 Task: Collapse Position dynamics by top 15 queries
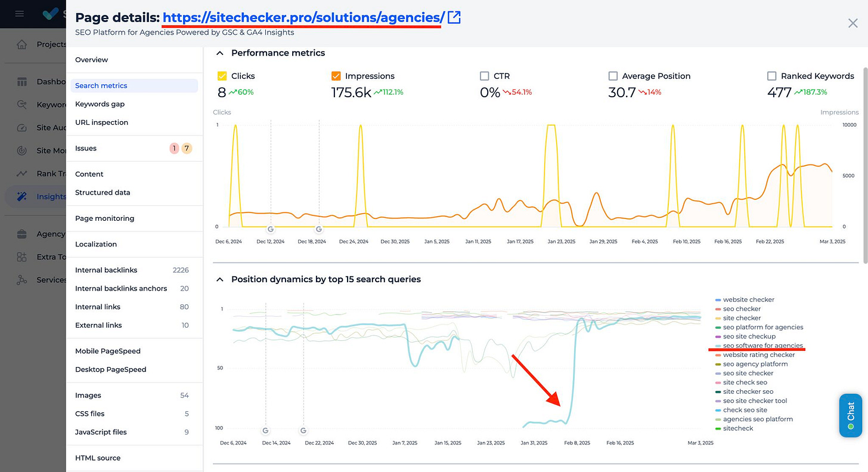[220, 279]
